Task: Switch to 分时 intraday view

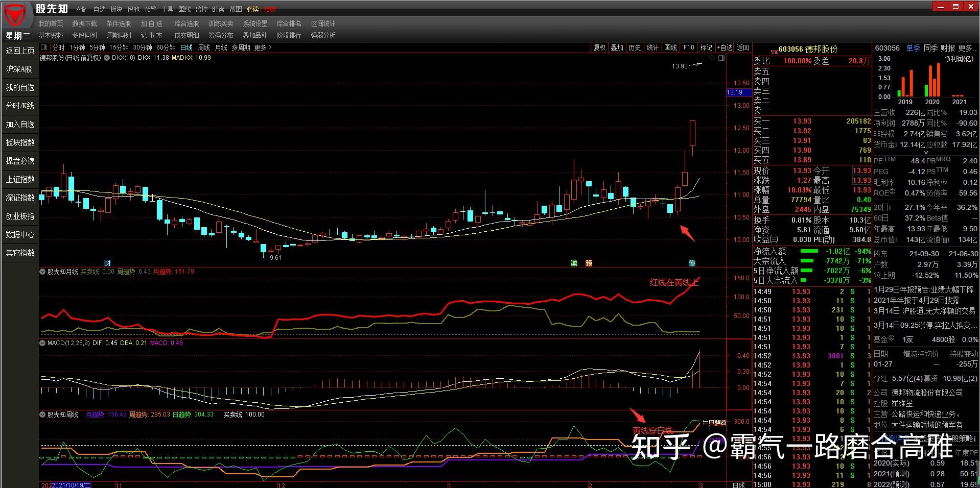Action: (58, 47)
